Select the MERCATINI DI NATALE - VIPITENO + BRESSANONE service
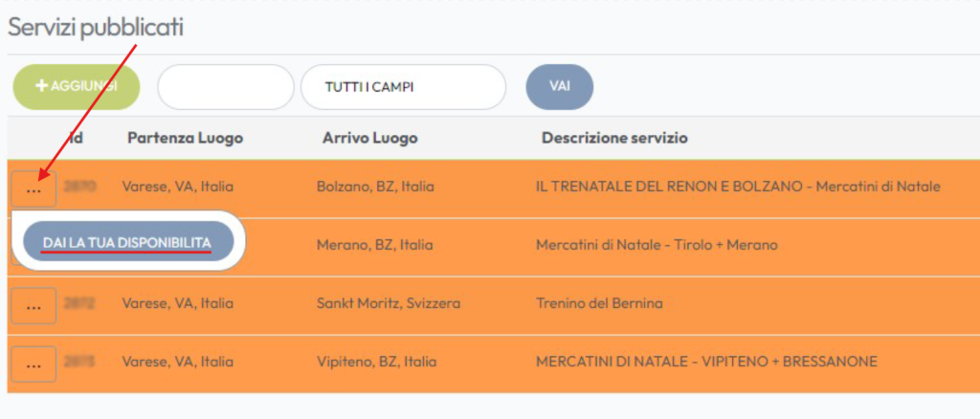Image resolution: width=980 pixels, height=419 pixels. 706,362
